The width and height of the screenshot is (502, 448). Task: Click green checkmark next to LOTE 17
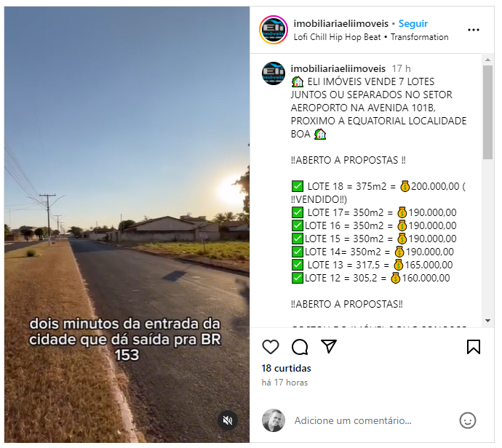[x=298, y=213]
